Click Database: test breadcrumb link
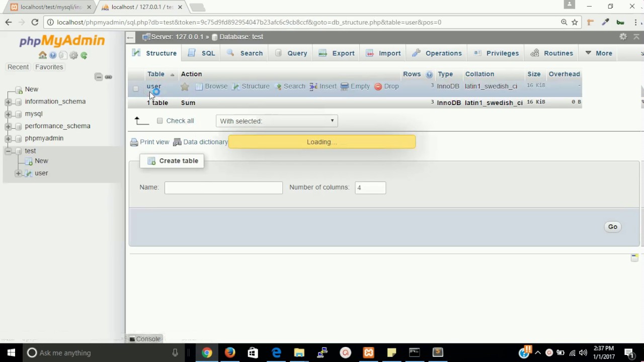Screen dimensions: 644x362 click(x=241, y=37)
